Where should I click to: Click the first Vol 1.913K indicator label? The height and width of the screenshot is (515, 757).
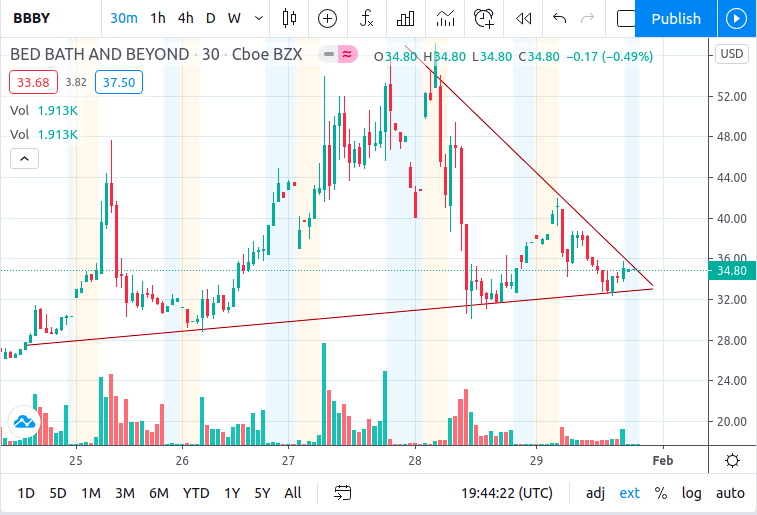click(44, 111)
